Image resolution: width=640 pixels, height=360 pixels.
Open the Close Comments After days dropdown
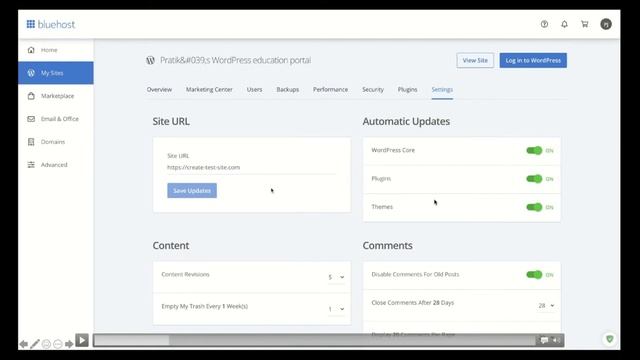click(546, 305)
